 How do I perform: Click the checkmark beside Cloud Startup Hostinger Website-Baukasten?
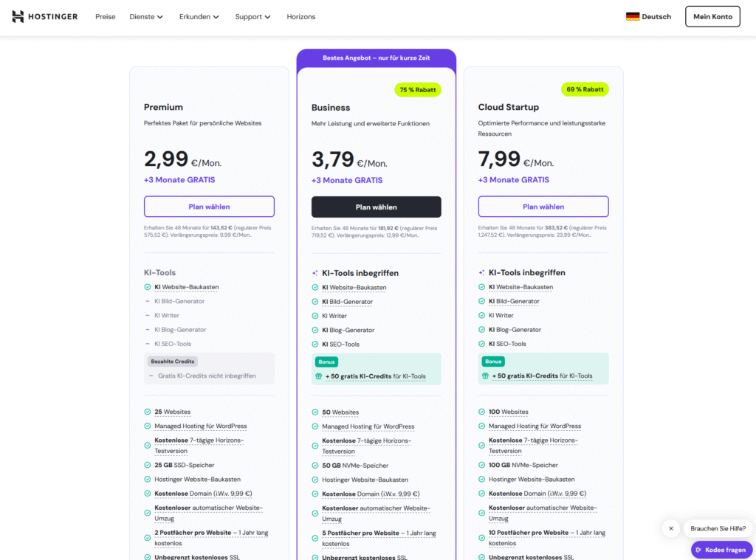click(x=481, y=479)
